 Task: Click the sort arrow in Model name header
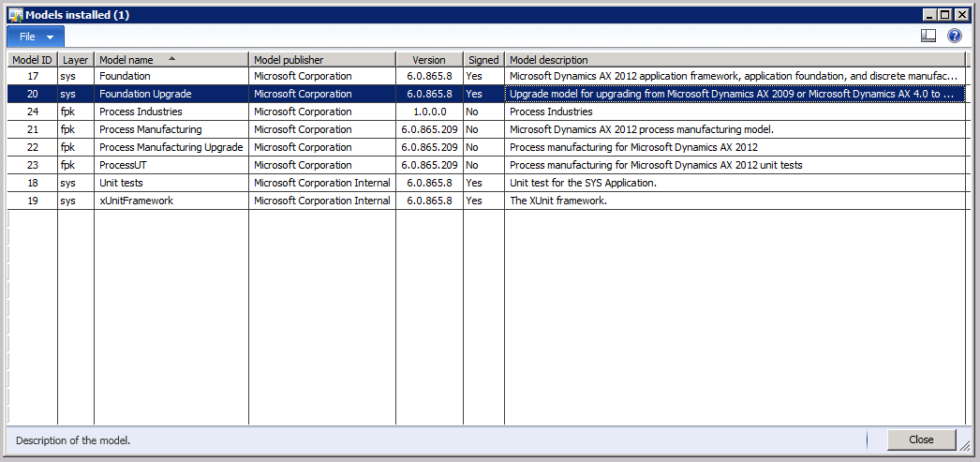171,58
